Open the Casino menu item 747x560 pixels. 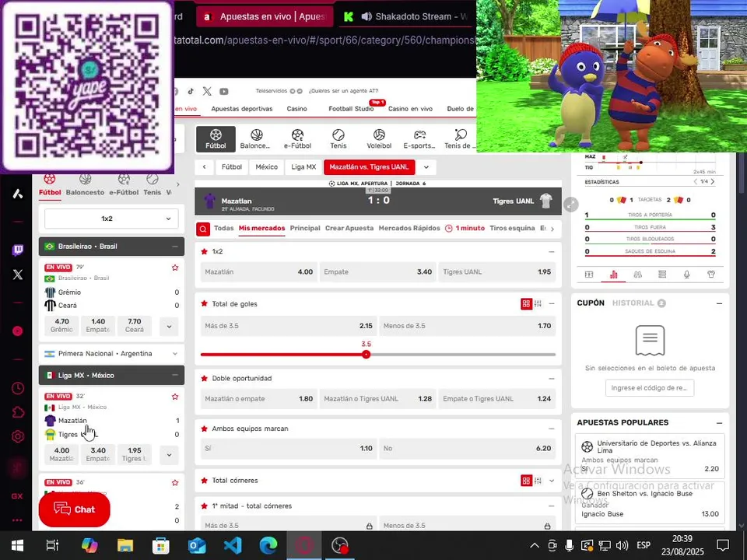click(x=296, y=109)
